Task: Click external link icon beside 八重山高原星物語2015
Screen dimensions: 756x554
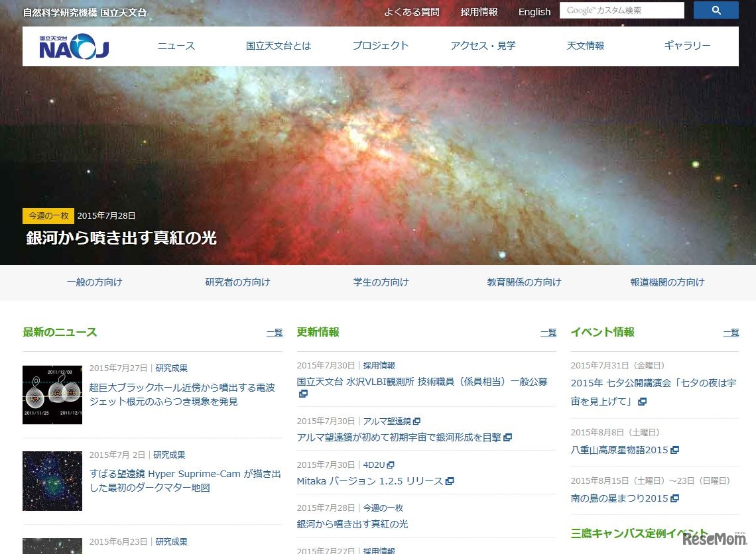Action: pos(674,450)
